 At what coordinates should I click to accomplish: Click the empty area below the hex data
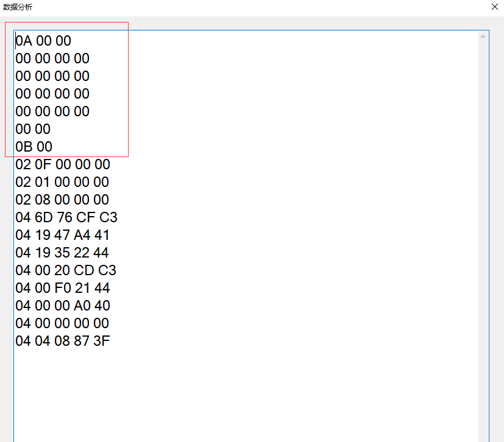coord(246,395)
